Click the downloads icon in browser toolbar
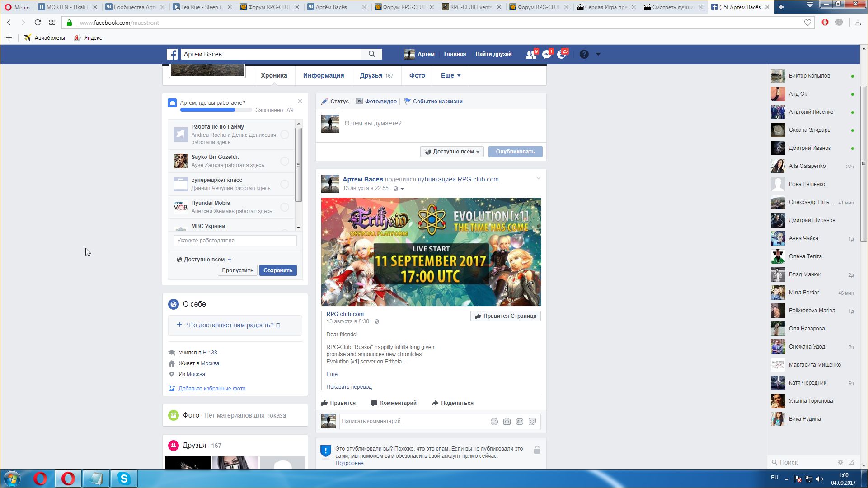The height and width of the screenshot is (488, 868). click(x=858, y=23)
